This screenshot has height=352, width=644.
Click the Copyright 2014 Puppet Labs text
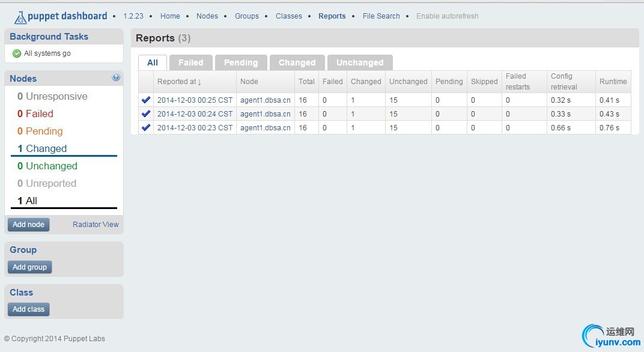(x=55, y=338)
